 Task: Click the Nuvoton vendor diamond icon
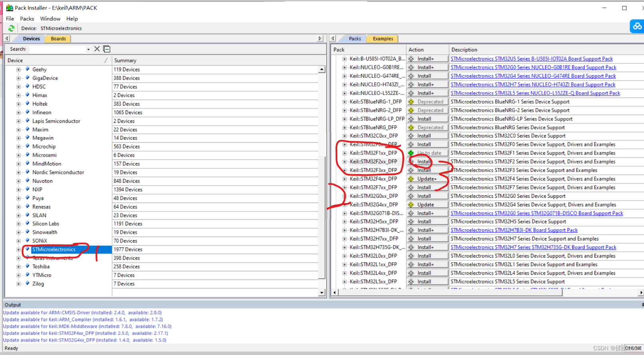coord(28,181)
